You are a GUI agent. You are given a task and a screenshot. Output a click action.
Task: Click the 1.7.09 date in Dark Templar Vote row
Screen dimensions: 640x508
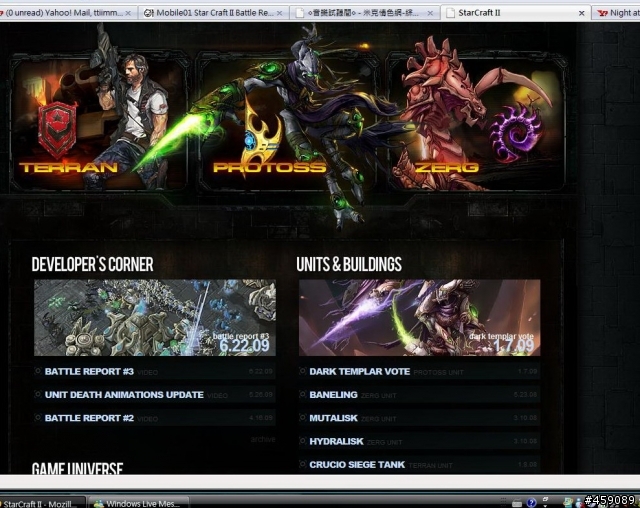527,372
